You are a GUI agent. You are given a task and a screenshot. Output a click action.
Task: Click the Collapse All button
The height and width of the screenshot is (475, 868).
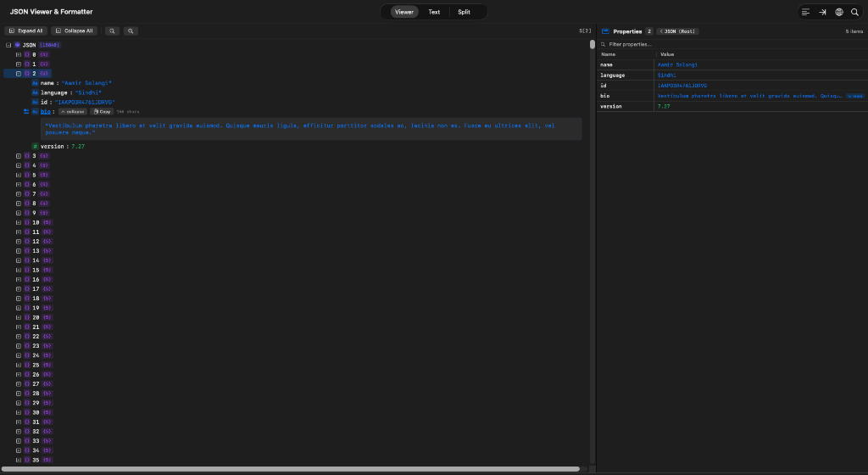click(x=75, y=31)
